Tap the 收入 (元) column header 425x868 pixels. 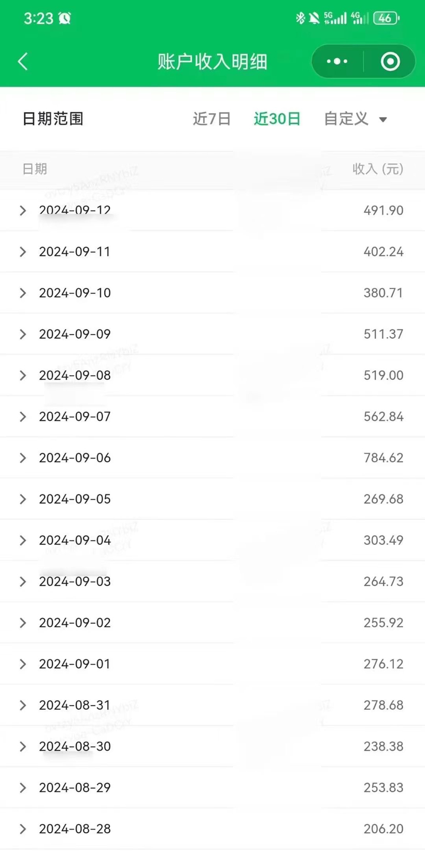[377, 169]
